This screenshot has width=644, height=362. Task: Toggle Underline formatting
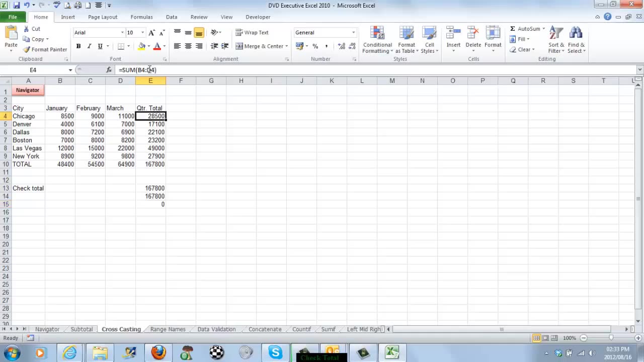point(100,46)
